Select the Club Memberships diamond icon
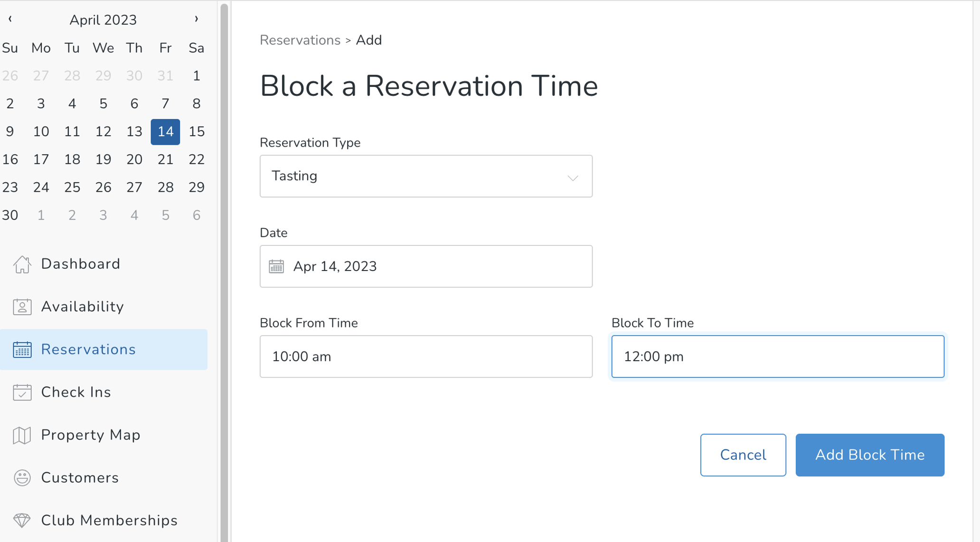This screenshot has width=980, height=542. 21,520
